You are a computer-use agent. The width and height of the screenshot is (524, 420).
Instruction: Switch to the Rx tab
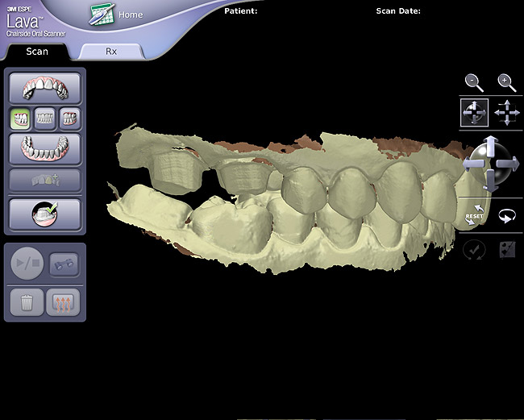coord(110,51)
